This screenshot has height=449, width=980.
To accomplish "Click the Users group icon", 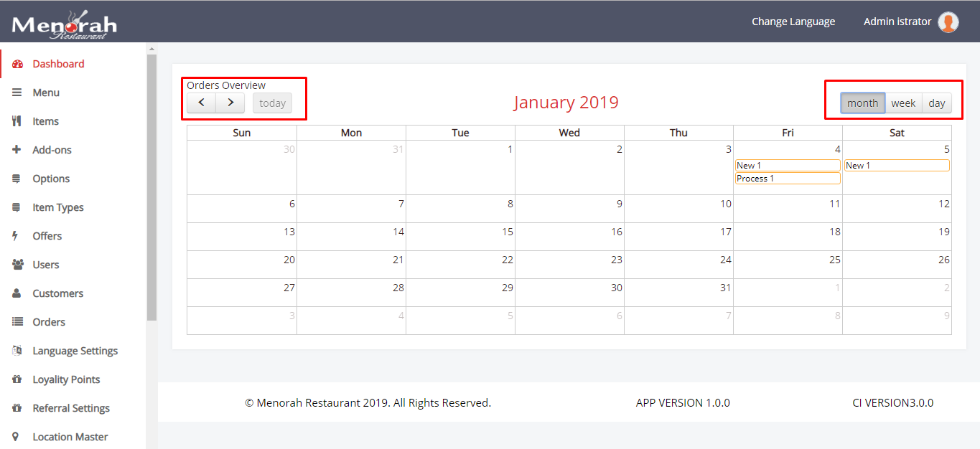I will (17, 265).
